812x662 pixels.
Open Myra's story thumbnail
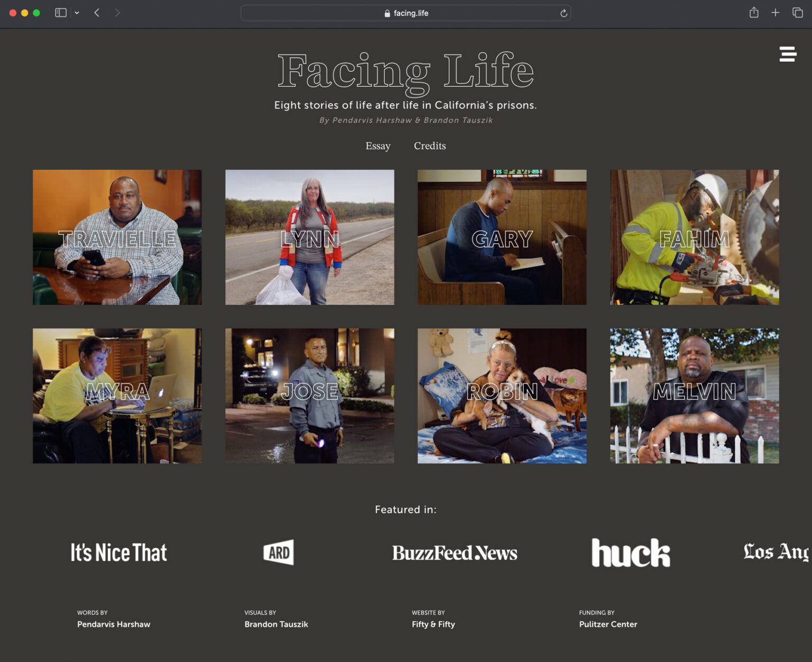coord(117,396)
